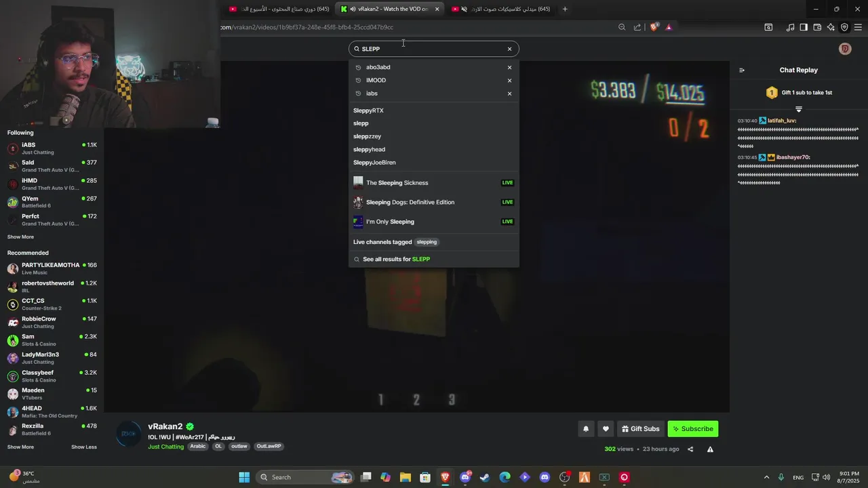
Task: Collapse the Chat Replay panel
Action: click(742, 70)
